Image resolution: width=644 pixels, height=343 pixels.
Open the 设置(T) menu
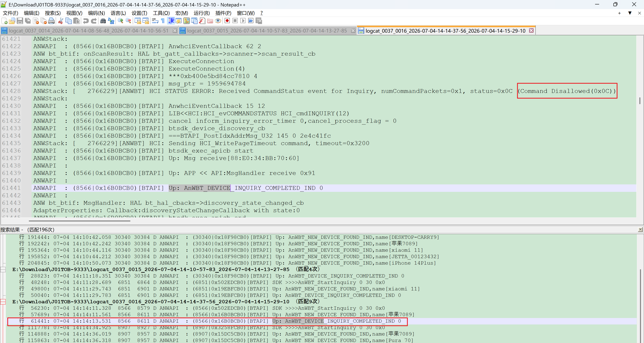139,13
